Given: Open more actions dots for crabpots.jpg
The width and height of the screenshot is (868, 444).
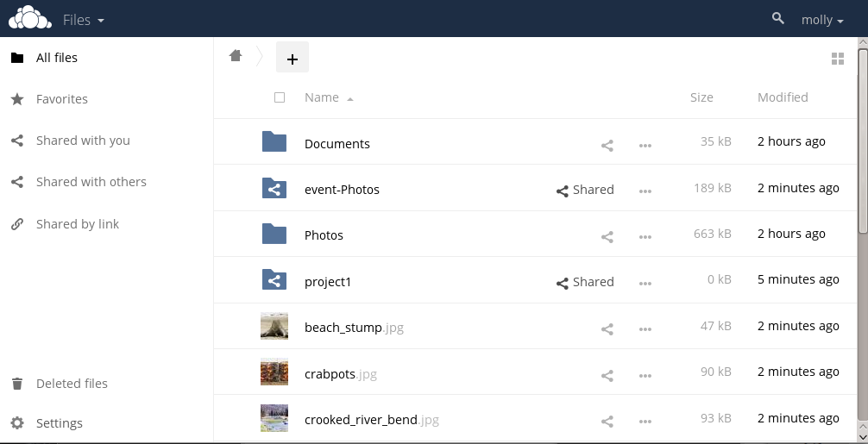Looking at the screenshot, I should 645,375.
